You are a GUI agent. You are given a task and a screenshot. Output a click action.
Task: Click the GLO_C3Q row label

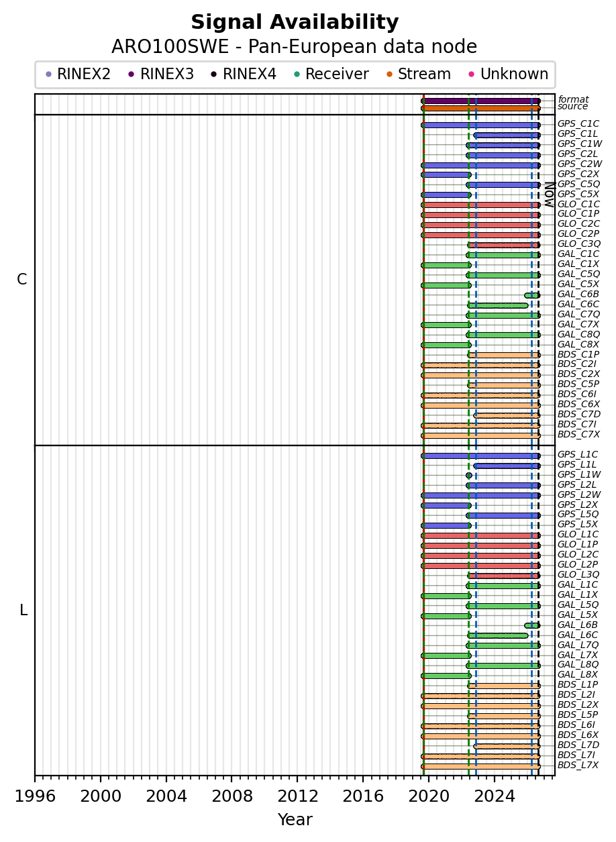coord(579,244)
